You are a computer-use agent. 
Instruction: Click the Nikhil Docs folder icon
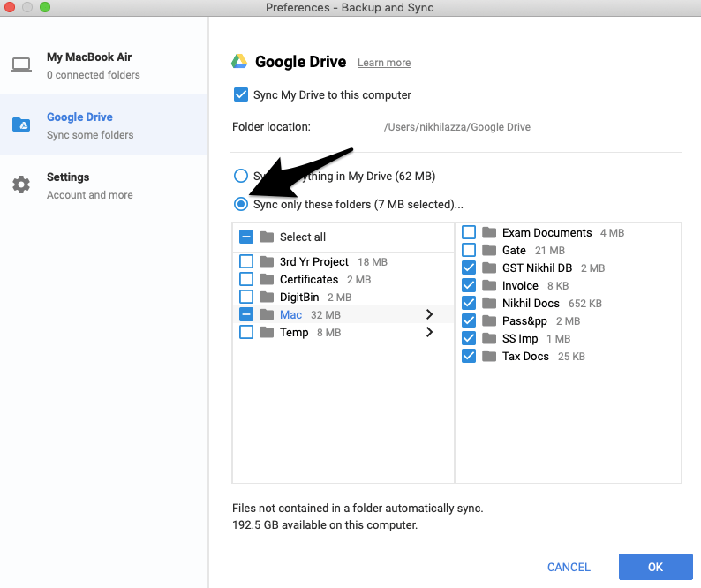coord(489,303)
